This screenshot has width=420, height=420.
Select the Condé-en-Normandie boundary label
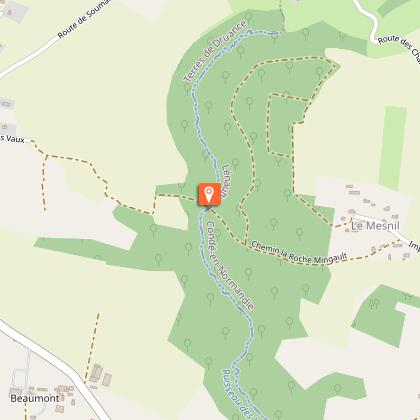(x=231, y=265)
